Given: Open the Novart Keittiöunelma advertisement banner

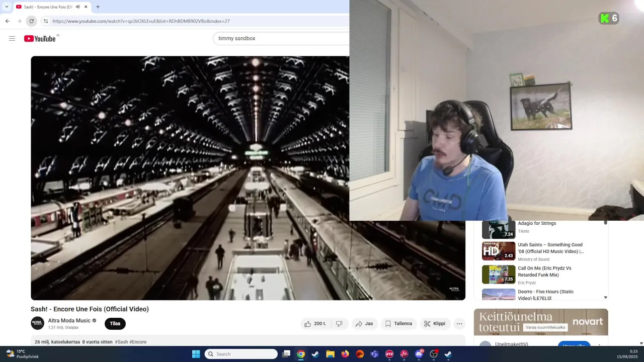Looking at the screenshot, I should point(541,322).
